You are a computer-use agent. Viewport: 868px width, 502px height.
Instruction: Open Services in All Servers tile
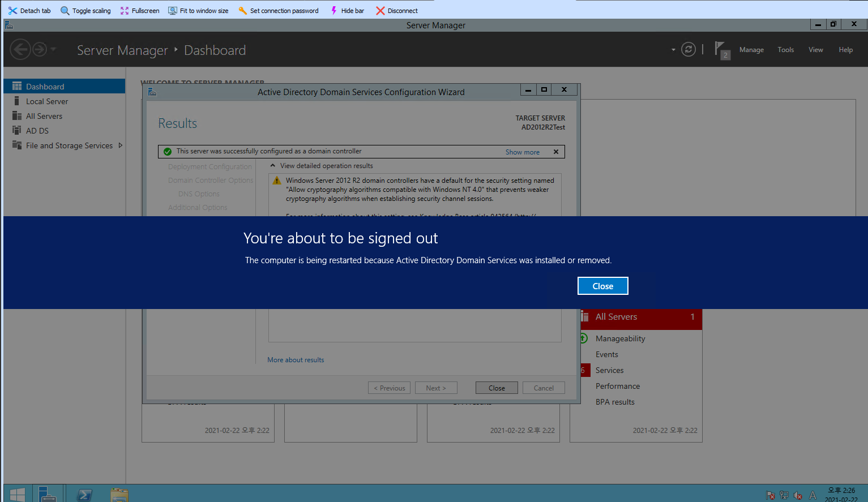[609, 370]
